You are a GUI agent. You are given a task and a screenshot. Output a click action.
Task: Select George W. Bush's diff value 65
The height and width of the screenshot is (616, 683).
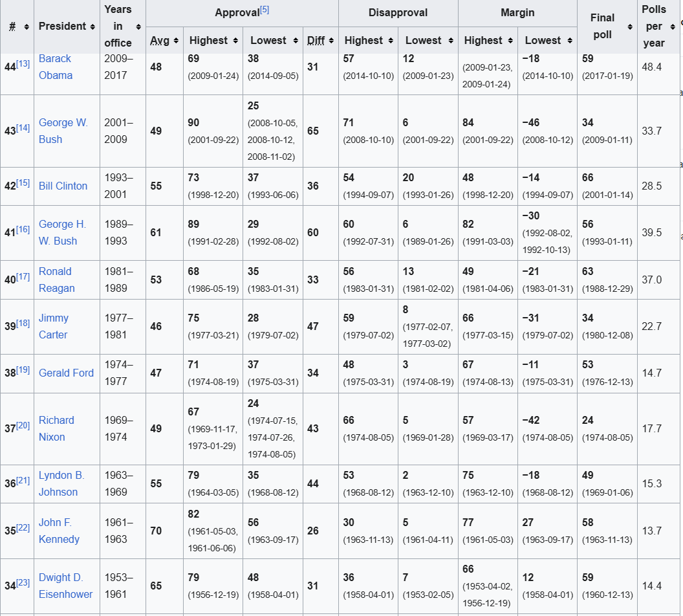coord(313,131)
